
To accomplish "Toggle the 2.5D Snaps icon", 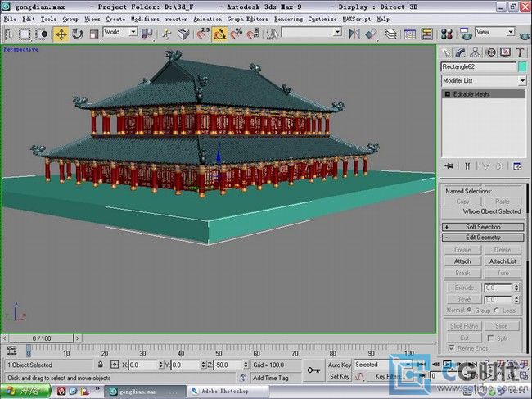I will click(x=203, y=34).
